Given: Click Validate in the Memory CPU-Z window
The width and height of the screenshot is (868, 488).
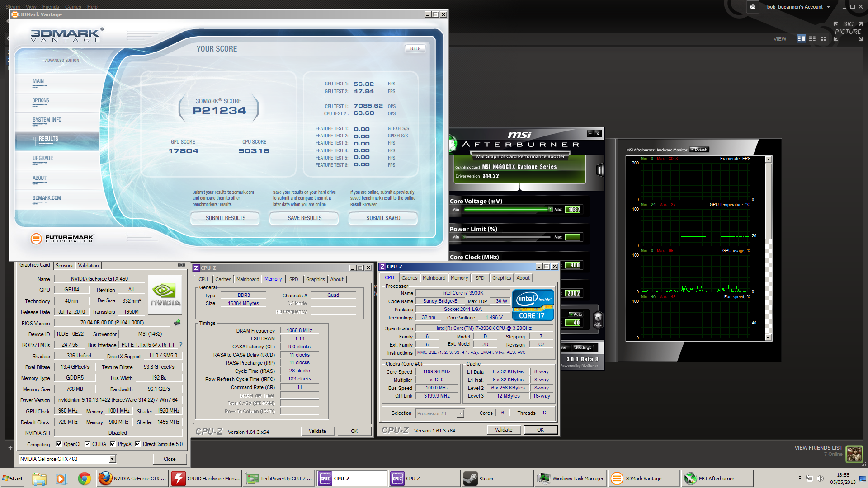Looking at the screenshot, I should coord(317,431).
